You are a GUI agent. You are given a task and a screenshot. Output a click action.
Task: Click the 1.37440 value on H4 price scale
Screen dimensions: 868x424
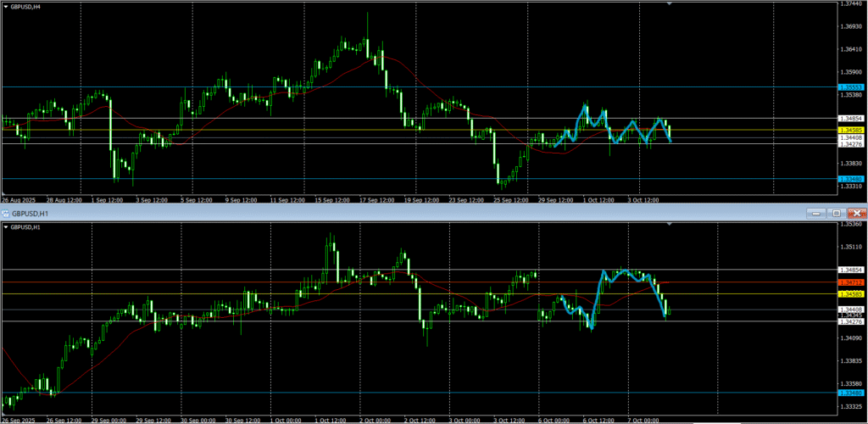(x=851, y=4)
